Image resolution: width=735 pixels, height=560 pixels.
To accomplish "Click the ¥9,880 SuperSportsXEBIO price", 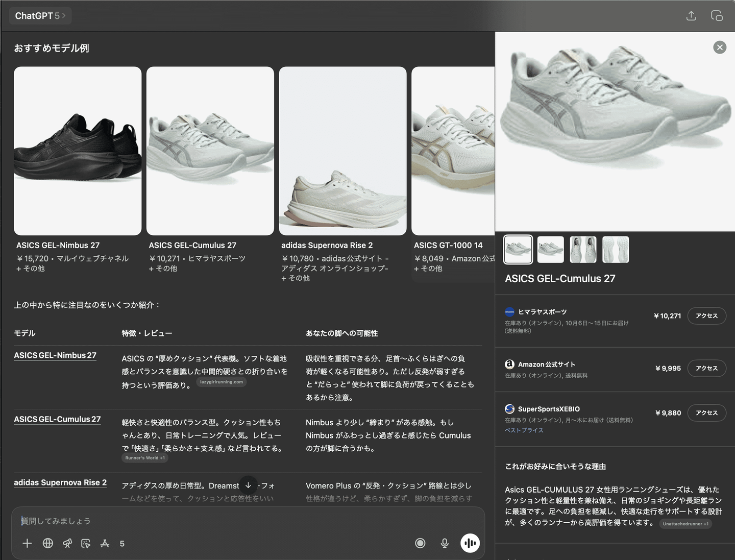I will [x=668, y=413].
